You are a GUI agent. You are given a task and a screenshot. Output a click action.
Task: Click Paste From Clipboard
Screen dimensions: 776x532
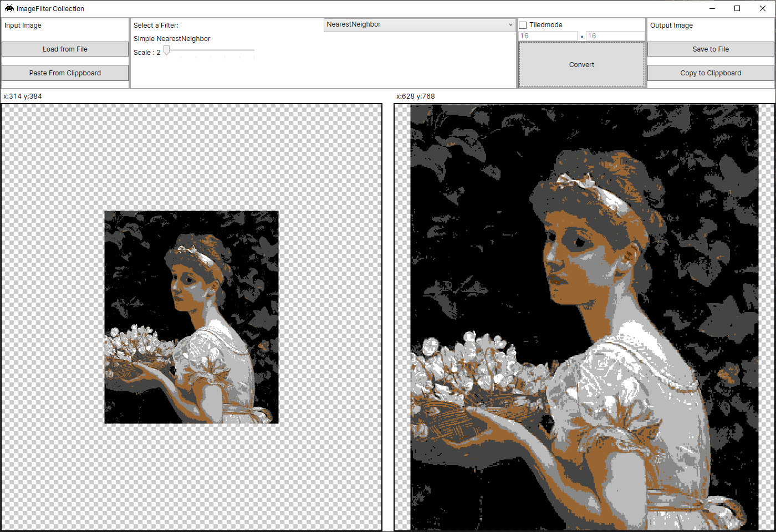click(x=65, y=73)
